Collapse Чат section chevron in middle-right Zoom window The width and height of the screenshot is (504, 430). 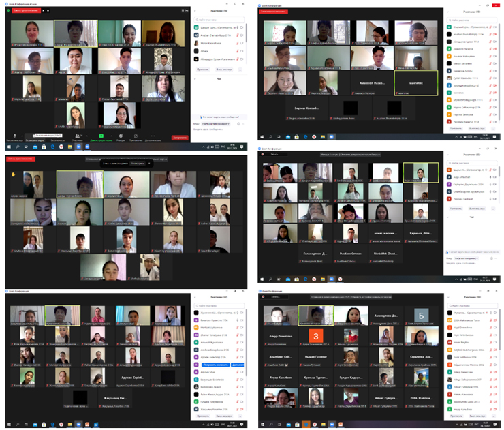tap(447, 217)
